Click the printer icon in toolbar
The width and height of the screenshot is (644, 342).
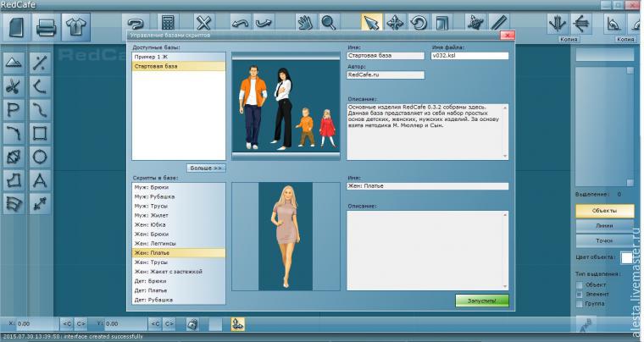[46, 28]
